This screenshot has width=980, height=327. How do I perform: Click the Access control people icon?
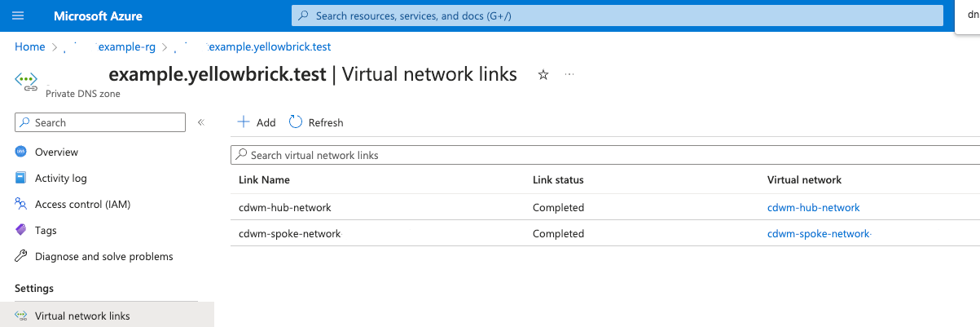coord(21,204)
